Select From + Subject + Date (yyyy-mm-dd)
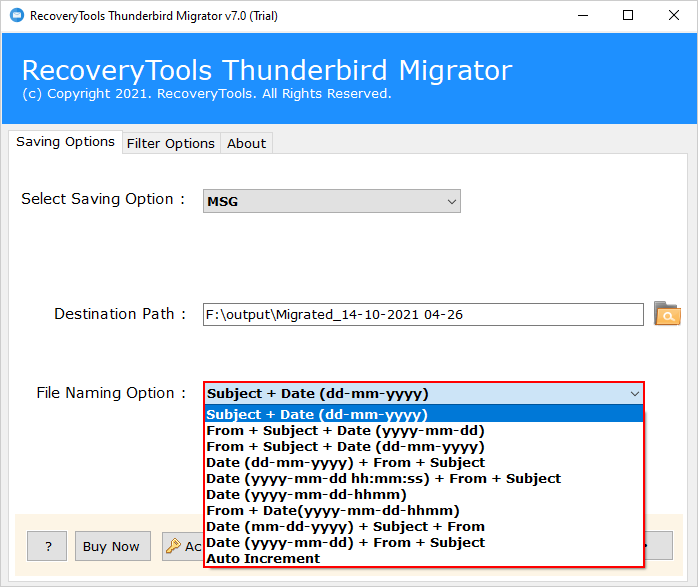This screenshot has width=698, height=587. click(423, 430)
